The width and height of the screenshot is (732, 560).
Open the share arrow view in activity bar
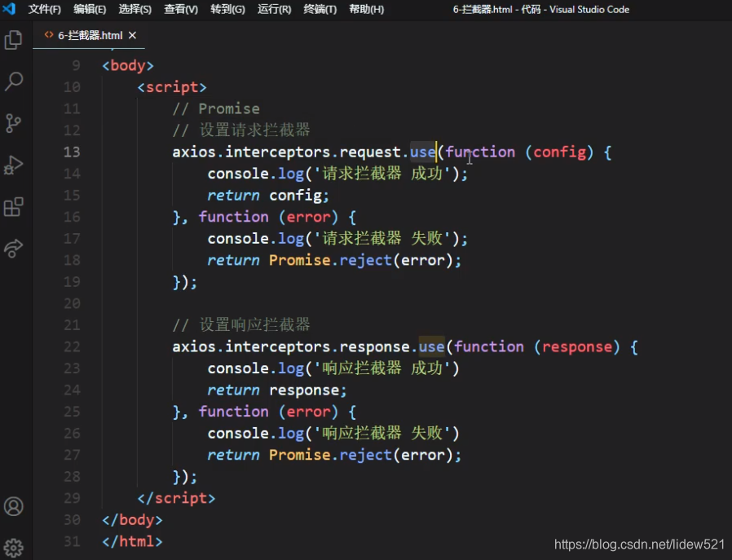[13, 248]
